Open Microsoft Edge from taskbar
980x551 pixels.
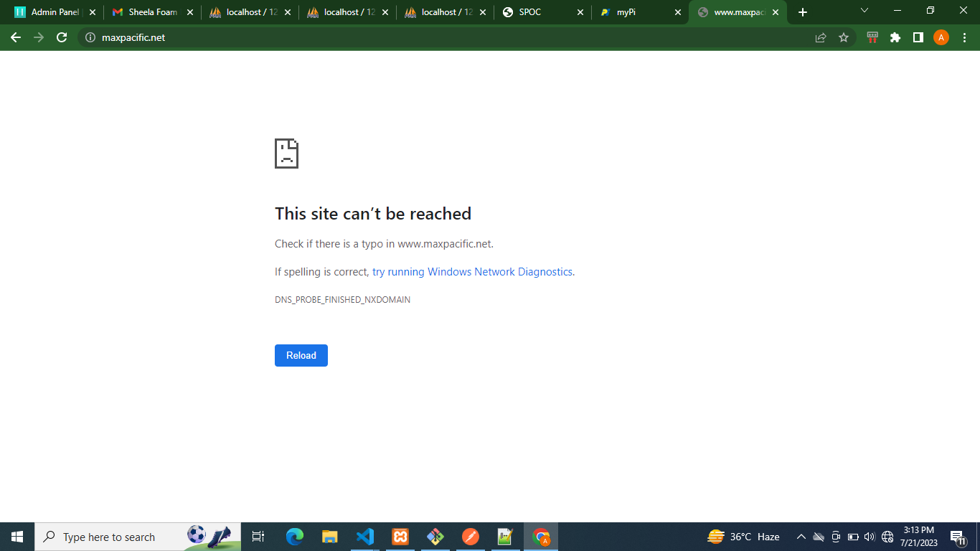pyautogui.click(x=295, y=537)
